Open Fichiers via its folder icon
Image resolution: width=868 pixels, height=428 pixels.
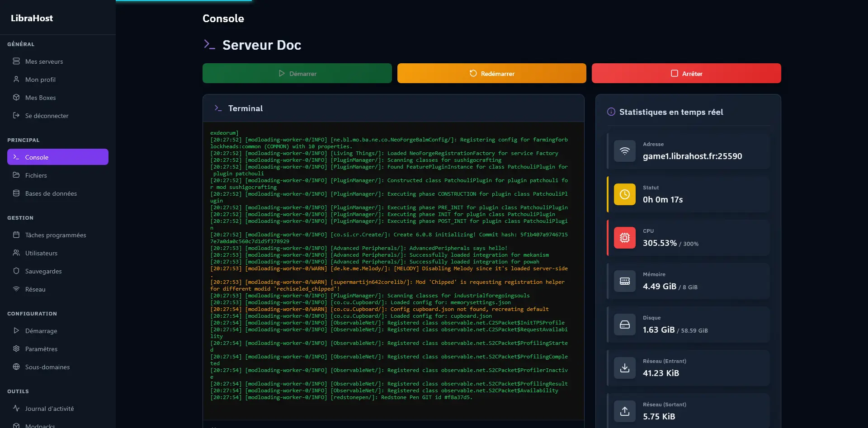16,175
